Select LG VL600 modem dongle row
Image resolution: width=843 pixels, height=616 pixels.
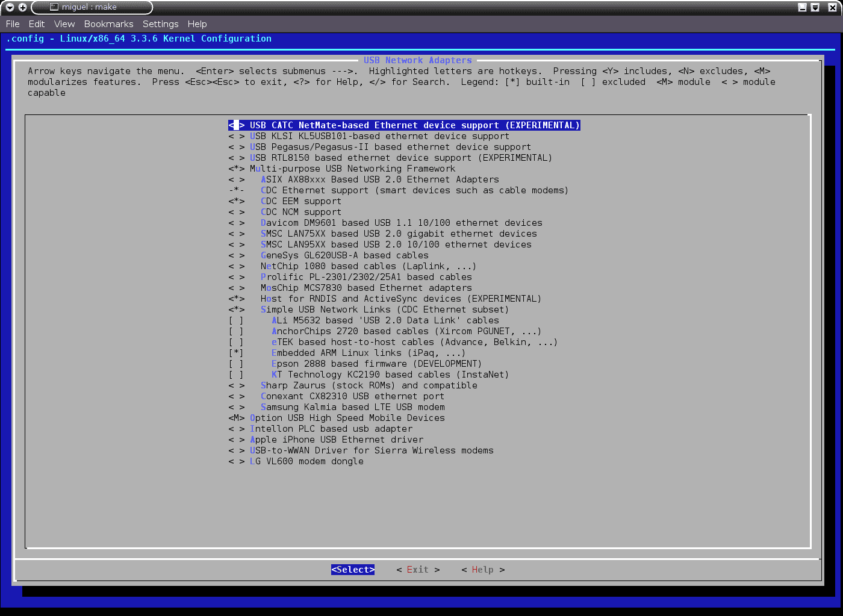click(x=296, y=461)
